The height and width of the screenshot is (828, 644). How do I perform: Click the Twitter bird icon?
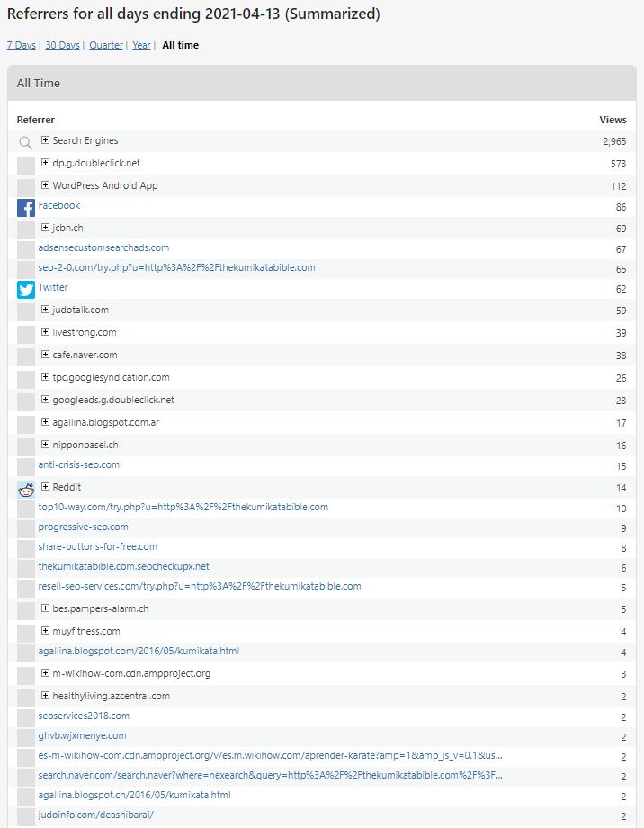click(26, 290)
